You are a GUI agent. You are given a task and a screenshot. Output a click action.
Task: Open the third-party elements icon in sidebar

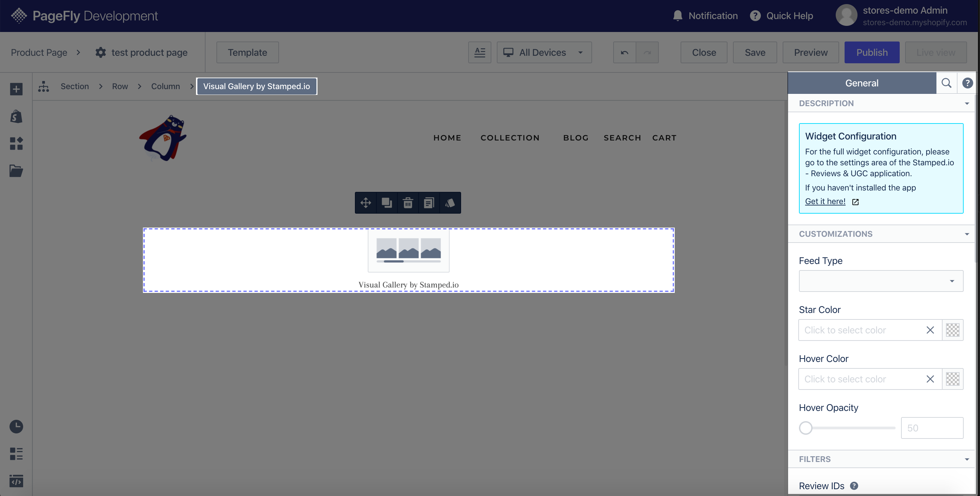coord(16,144)
